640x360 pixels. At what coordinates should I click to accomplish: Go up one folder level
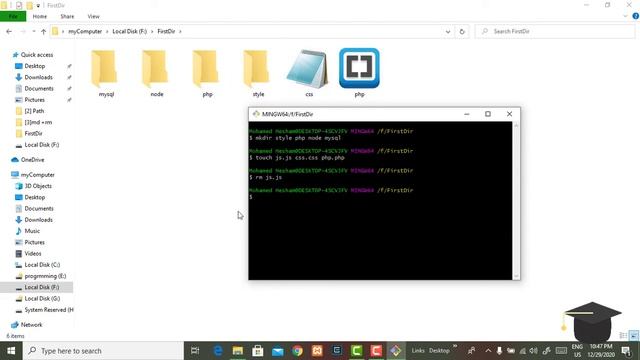pos(43,31)
